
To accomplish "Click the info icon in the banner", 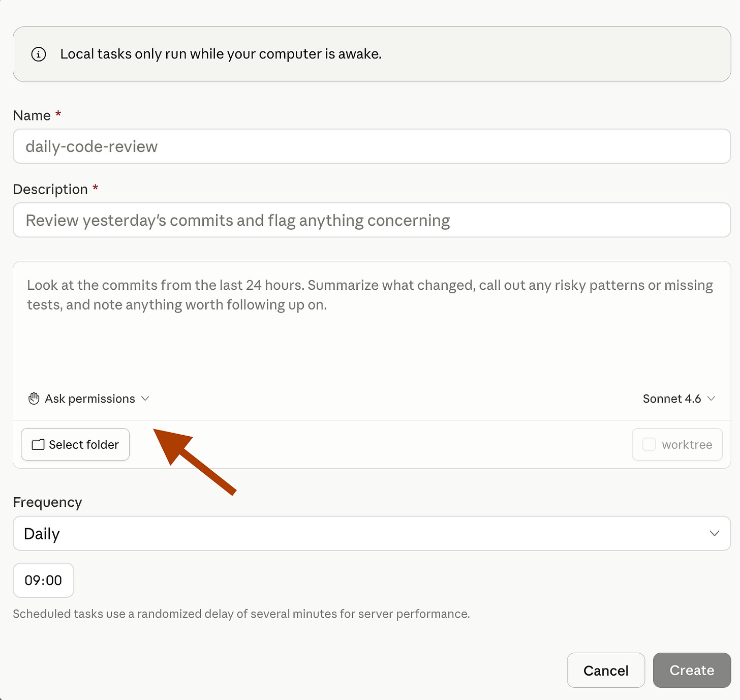I will click(39, 54).
